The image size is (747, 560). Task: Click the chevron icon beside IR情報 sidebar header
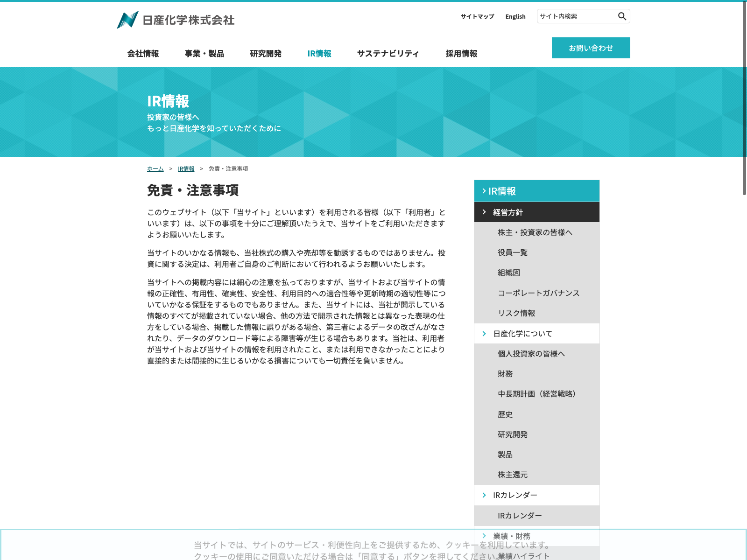tap(484, 191)
